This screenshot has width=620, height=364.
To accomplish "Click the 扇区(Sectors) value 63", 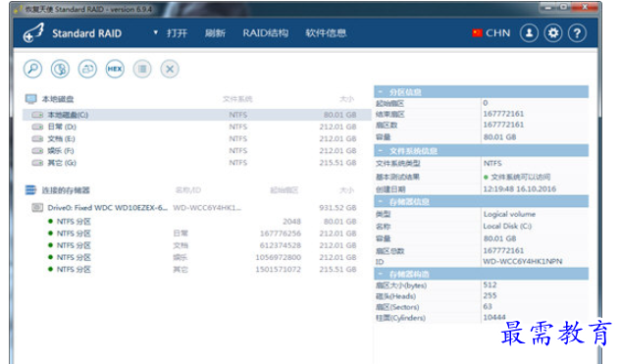I will (488, 307).
